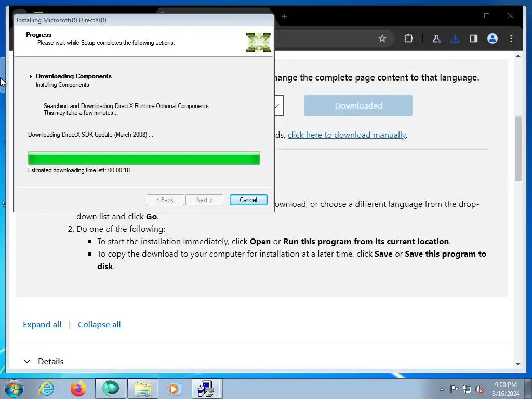Viewport: 532px width, 399px height.
Task: Follow the click here to download manually link
Action: pyautogui.click(x=347, y=135)
